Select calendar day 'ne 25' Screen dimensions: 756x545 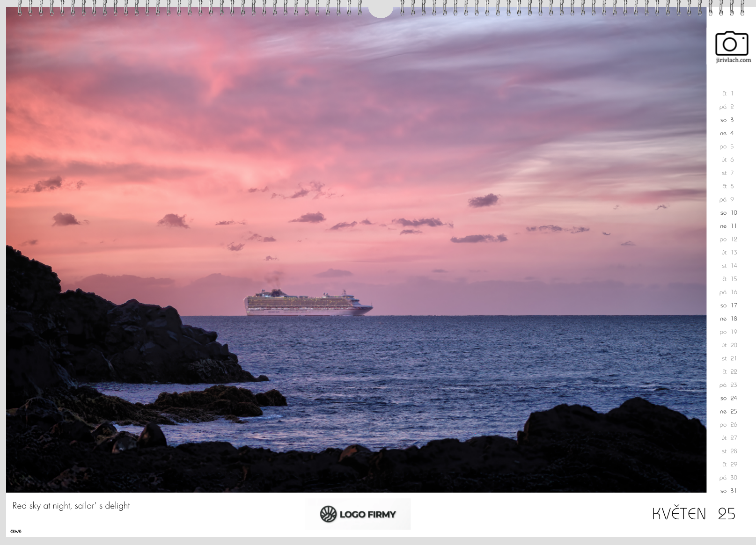point(728,412)
